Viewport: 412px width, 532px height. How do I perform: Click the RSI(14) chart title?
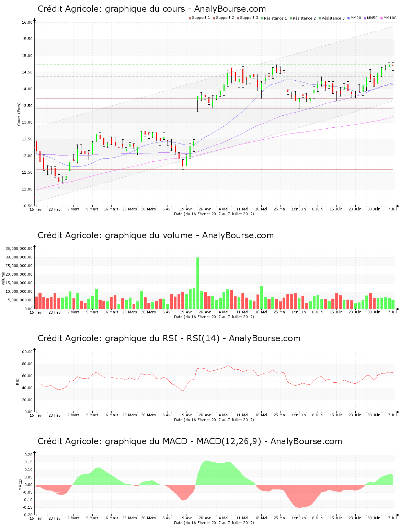[169, 338]
